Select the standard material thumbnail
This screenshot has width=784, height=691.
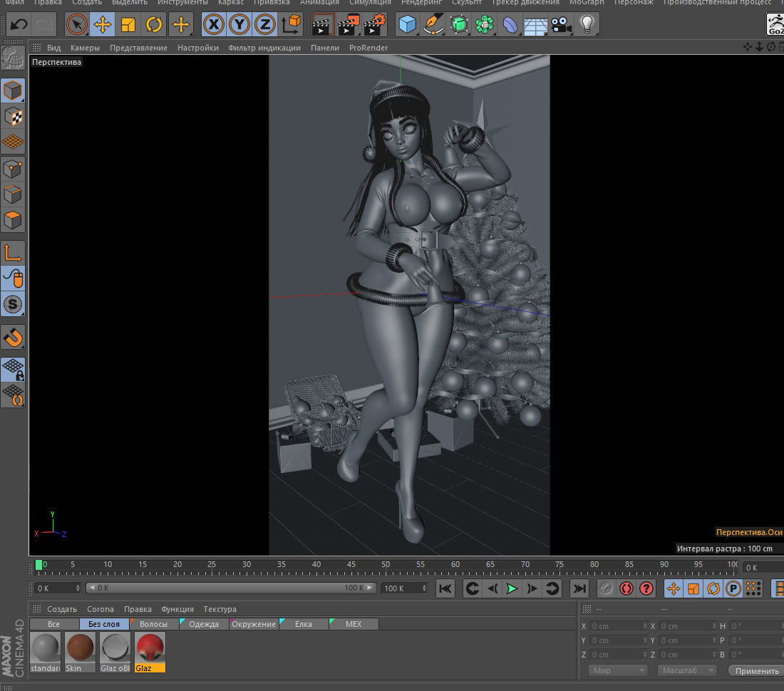[46, 652]
